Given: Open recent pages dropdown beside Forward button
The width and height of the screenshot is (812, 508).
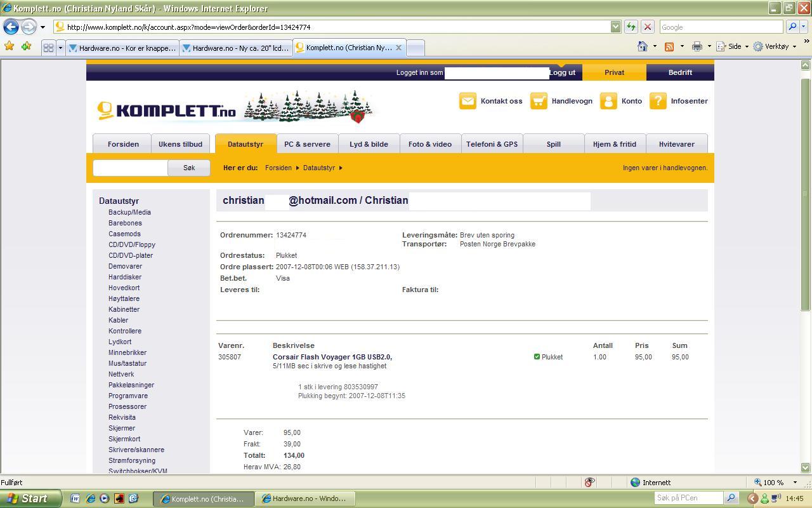Looking at the screenshot, I should point(43,27).
